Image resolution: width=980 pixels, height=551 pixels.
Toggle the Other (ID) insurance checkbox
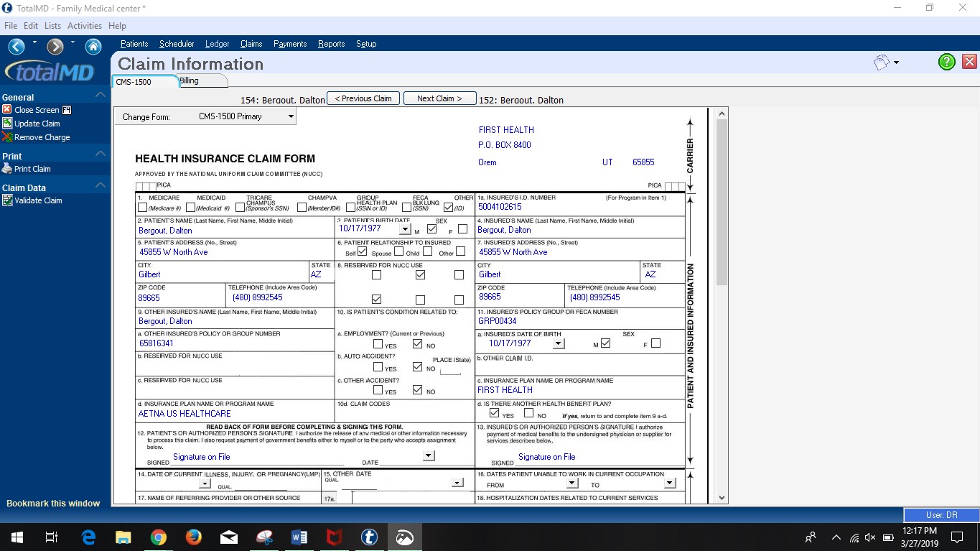(449, 208)
